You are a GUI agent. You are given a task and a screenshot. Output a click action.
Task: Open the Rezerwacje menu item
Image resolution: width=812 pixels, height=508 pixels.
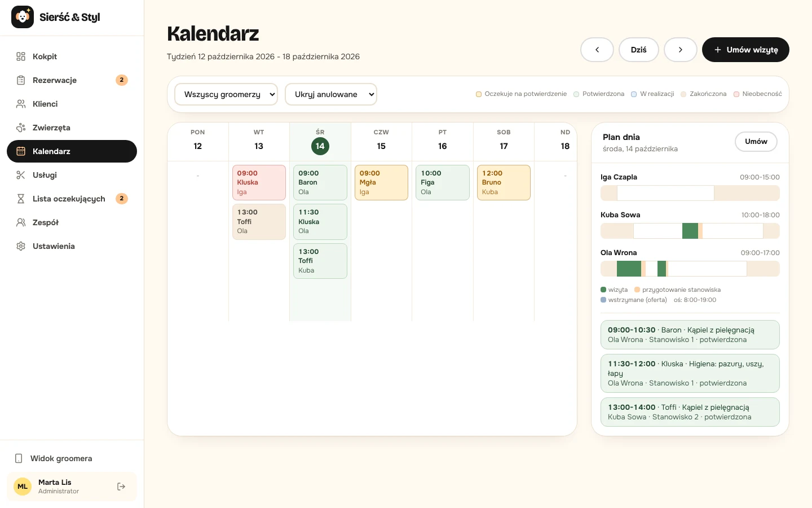coord(72,80)
